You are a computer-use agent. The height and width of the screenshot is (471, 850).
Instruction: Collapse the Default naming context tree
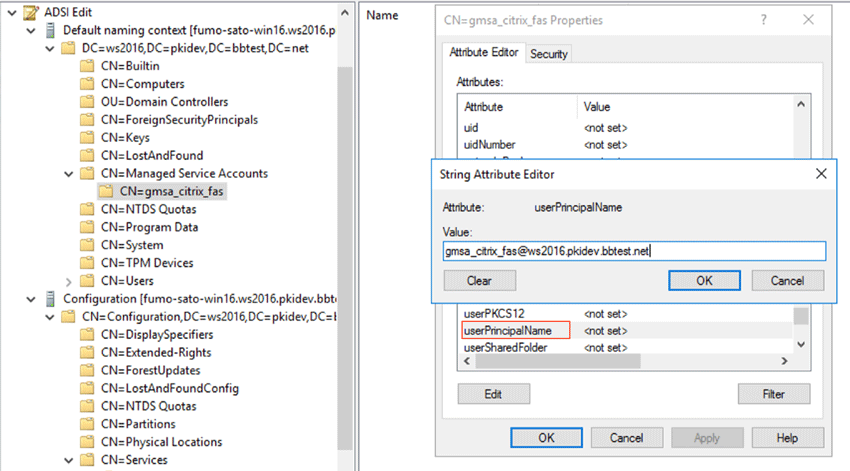pos(32,30)
